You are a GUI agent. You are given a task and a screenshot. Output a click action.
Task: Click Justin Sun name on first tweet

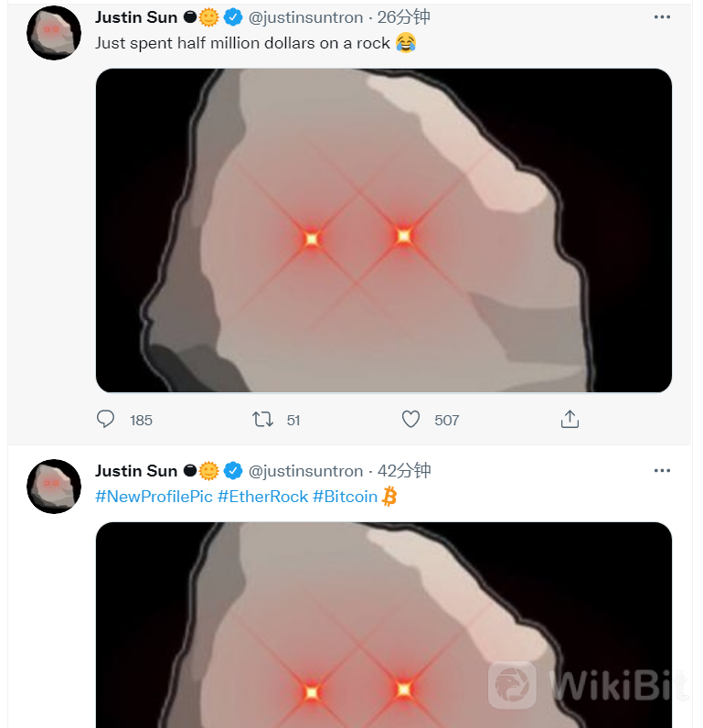(136, 17)
